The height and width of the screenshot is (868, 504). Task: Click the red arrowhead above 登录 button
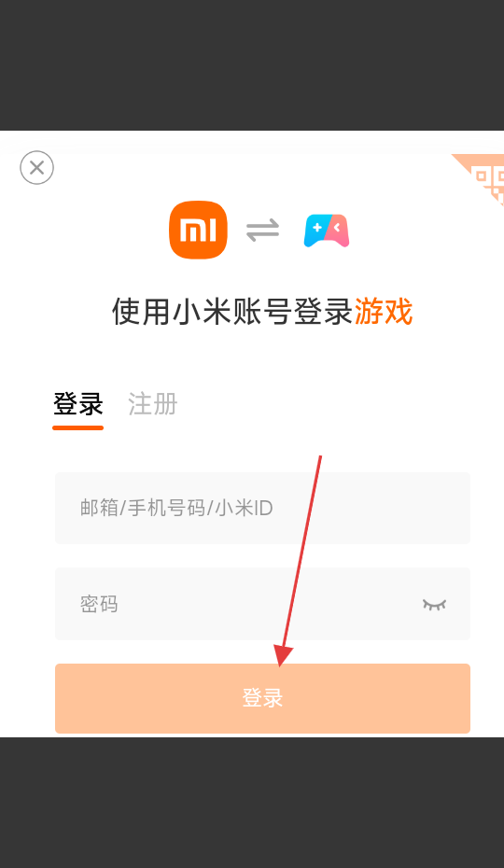[x=283, y=655]
